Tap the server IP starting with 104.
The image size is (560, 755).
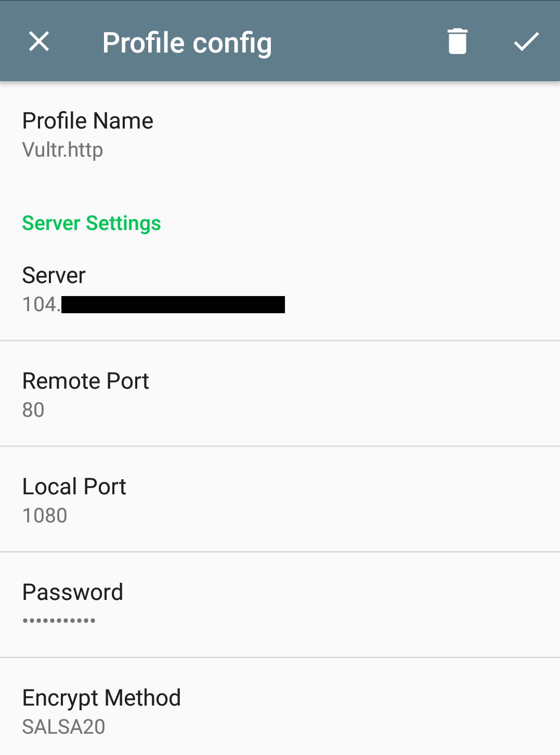pyautogui.click(x=41, y=304)
